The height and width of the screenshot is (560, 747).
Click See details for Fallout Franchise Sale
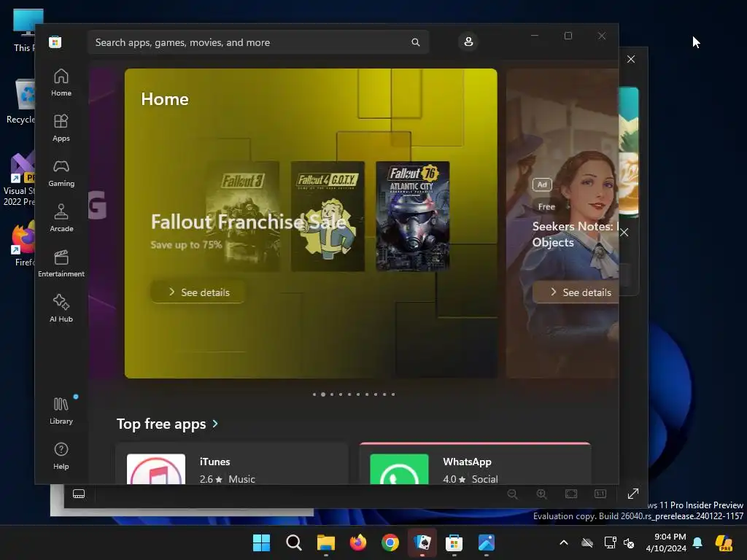[198, 292]
